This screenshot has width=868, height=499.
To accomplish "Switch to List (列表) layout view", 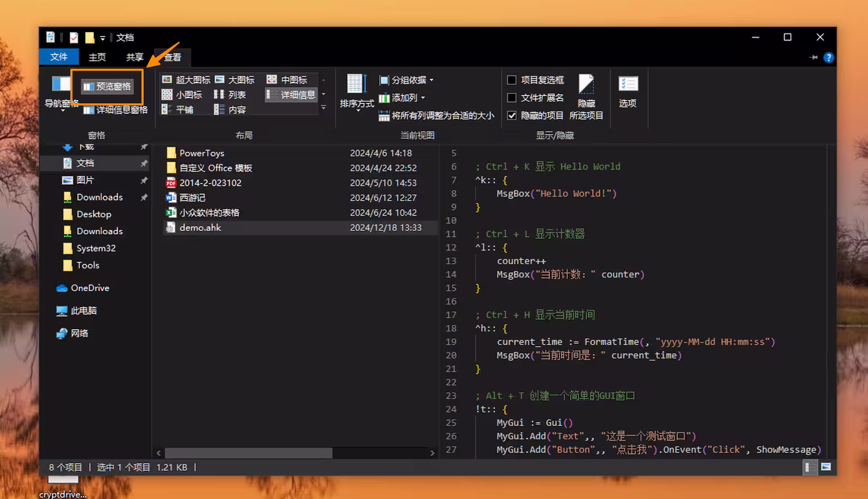I will (230, 95).
